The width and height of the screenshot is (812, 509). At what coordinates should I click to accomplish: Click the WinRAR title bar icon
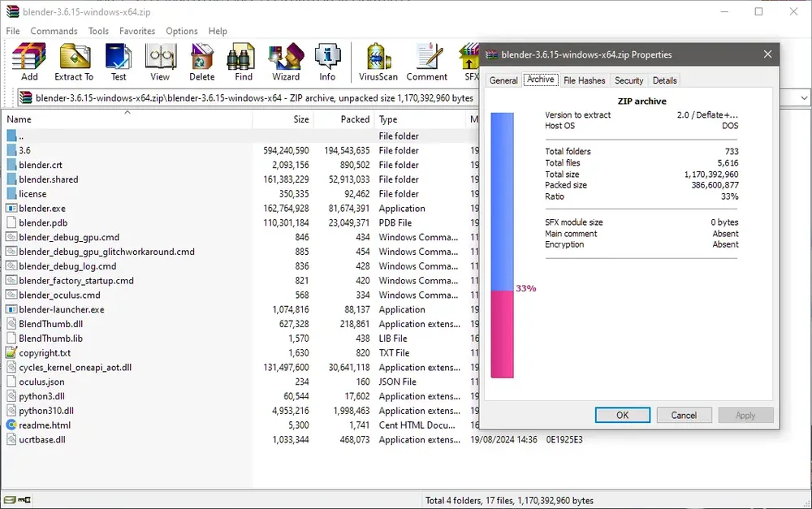(12, 11)
